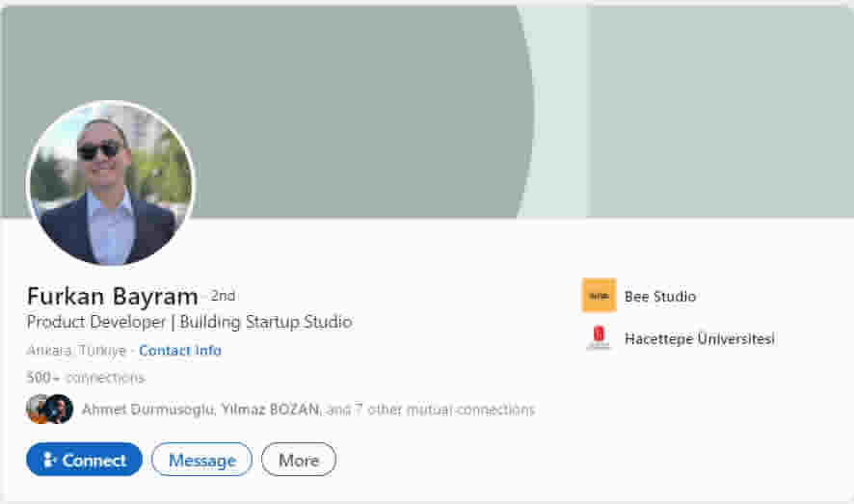
Task: Click the add-person icon on Connect button
Action: click(x=49, y=461)
